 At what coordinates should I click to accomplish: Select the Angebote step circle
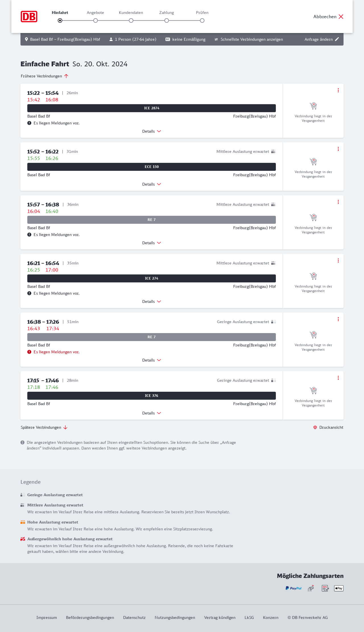(x=96, y=20)
